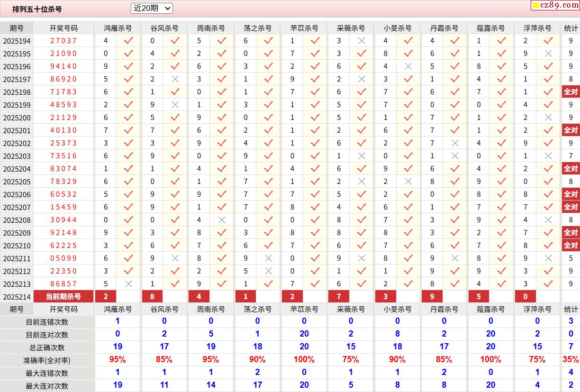Click the X mark for 谷风杀号 in row 2025197
Screen dimensions: 580x392
[x=175, y=79]
